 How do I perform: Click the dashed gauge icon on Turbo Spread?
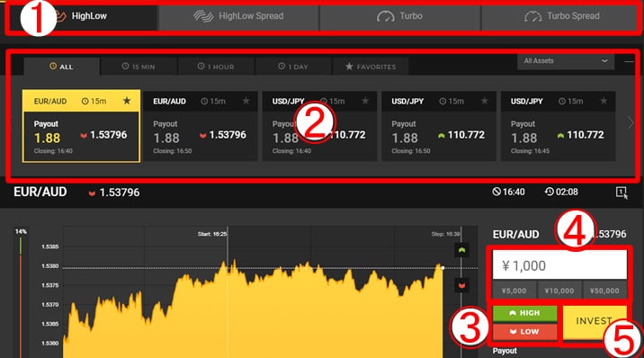[x=532, y=16]
